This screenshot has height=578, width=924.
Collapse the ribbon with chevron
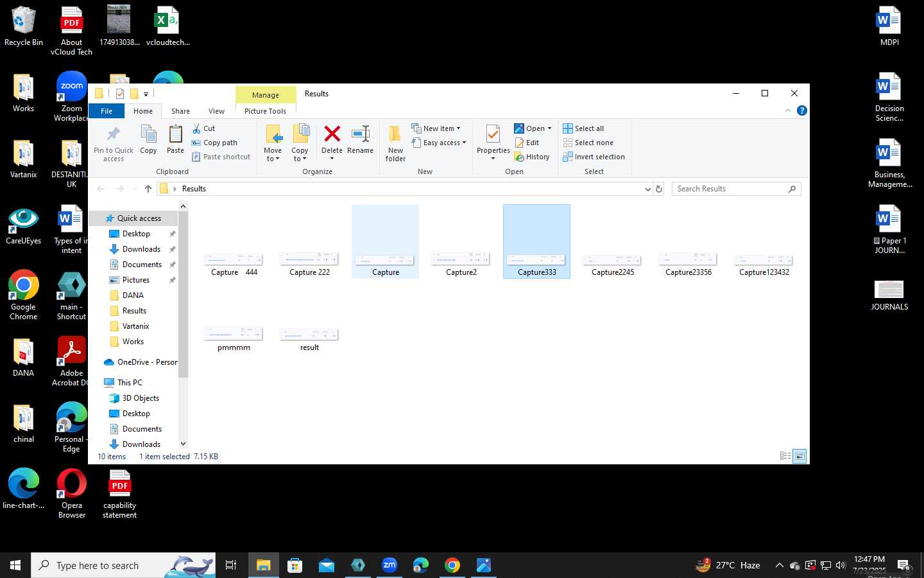(x=788, y=110)
